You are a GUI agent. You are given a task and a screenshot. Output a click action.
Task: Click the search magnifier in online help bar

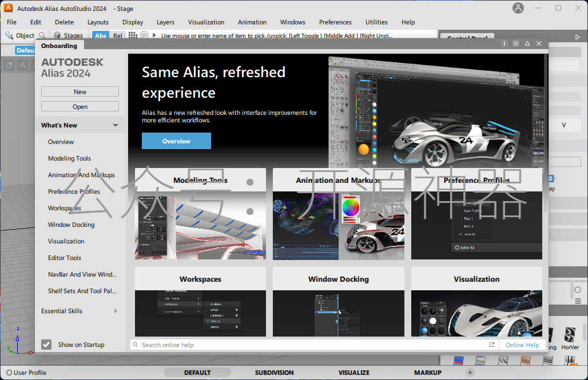coord(136,345)
